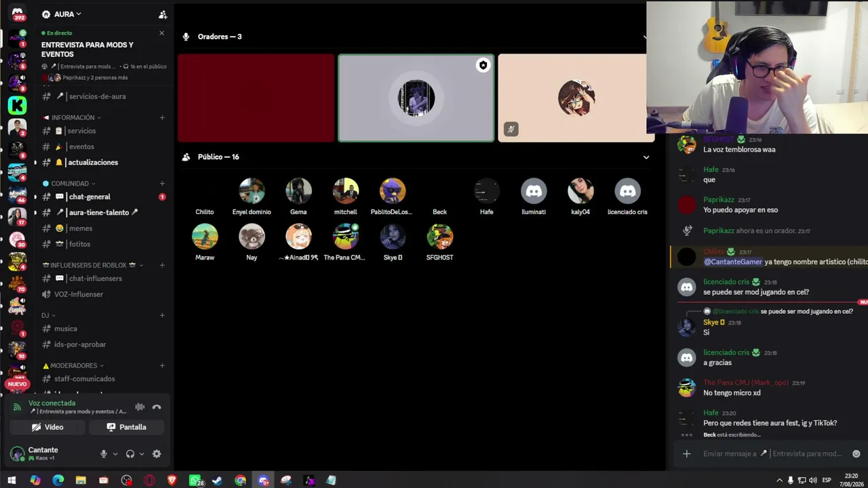Click the @CantanteGamer mention in chat
The image size is (868, 488).
tap(732, 262)
